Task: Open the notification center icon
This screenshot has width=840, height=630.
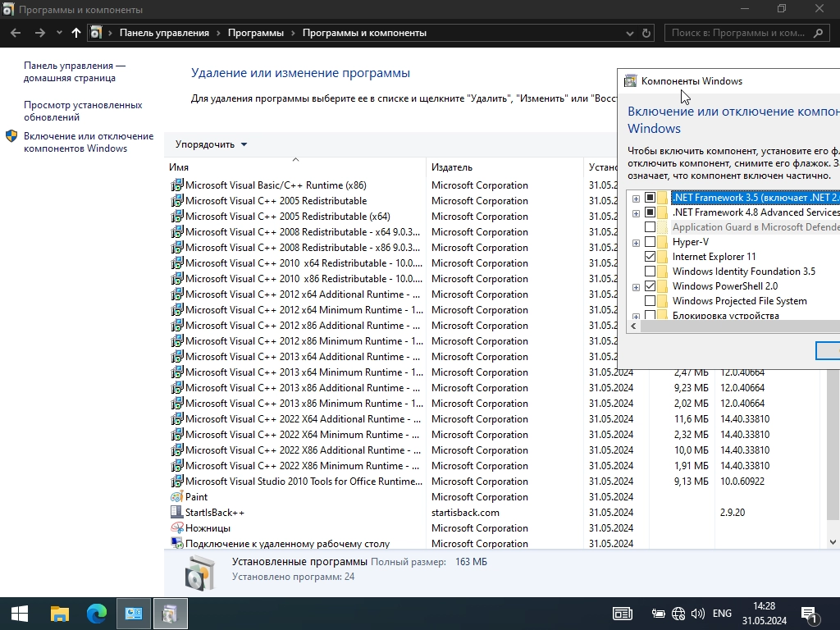Action: tap(808, 614)
